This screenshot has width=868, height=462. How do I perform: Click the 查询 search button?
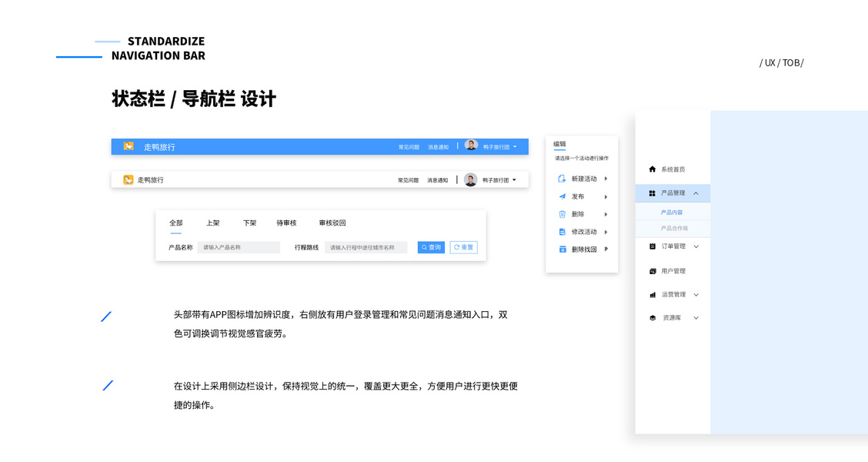click(x=431, y=247)
